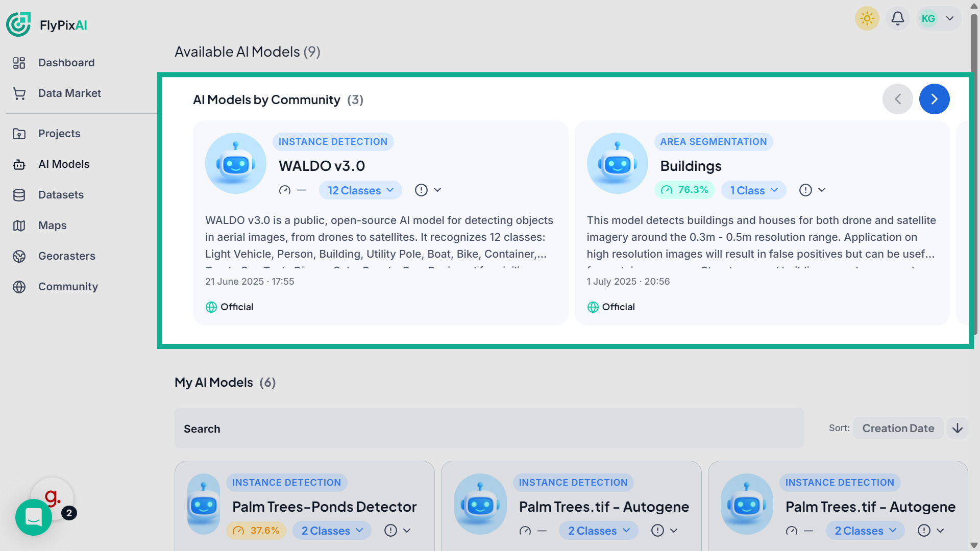Click the page vertical scrollbar
This screenshot has width=980, height=551.
pyautogui.click(x=974, y=173)
